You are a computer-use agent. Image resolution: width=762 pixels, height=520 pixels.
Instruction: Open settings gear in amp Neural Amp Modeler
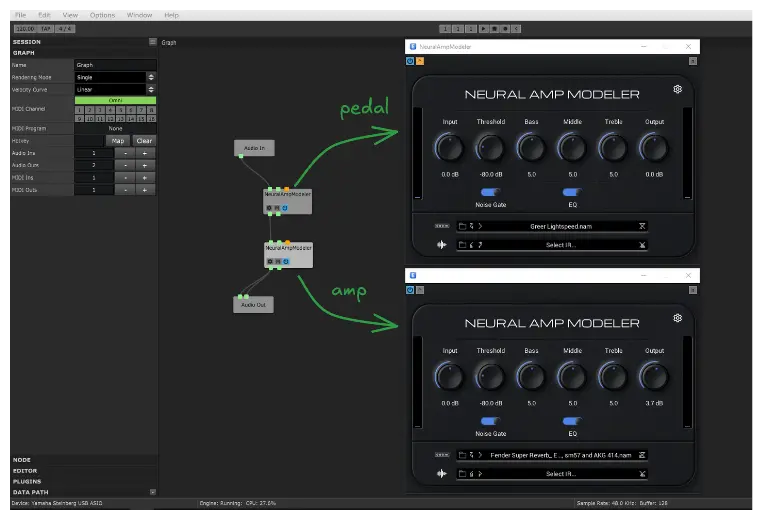pos(678,318)
